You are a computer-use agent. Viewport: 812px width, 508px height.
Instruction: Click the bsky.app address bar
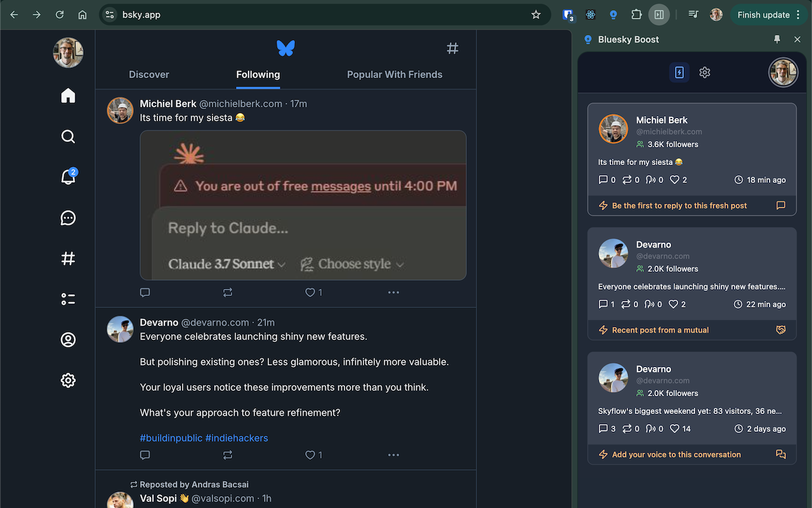[x=324, y=15]
